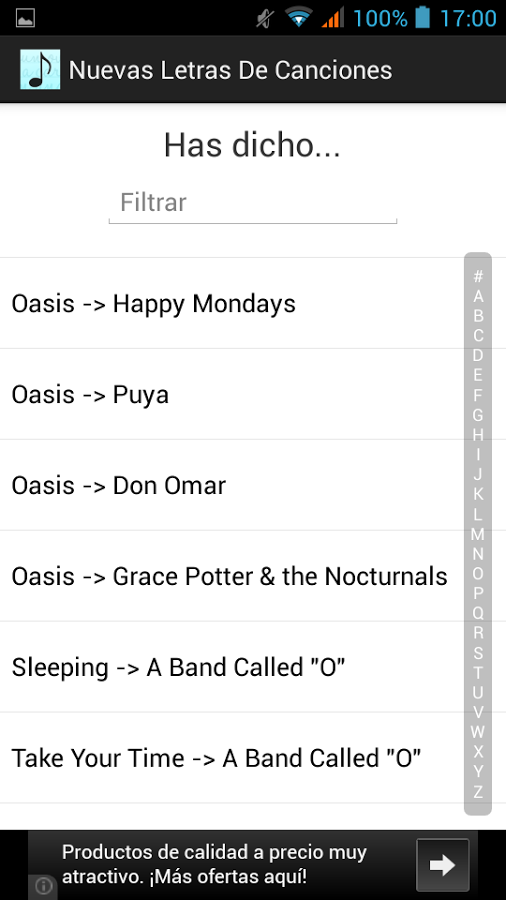Tap the muted sound status icon
This screenshot has height=900, width=506.
click(264, 18)
